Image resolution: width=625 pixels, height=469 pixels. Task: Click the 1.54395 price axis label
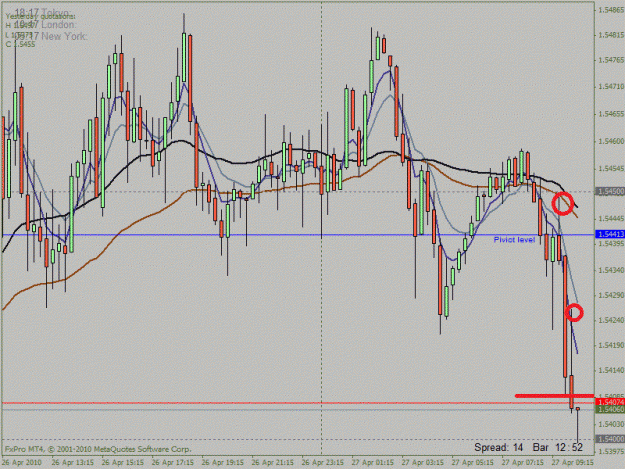click(x=611, y=243)
